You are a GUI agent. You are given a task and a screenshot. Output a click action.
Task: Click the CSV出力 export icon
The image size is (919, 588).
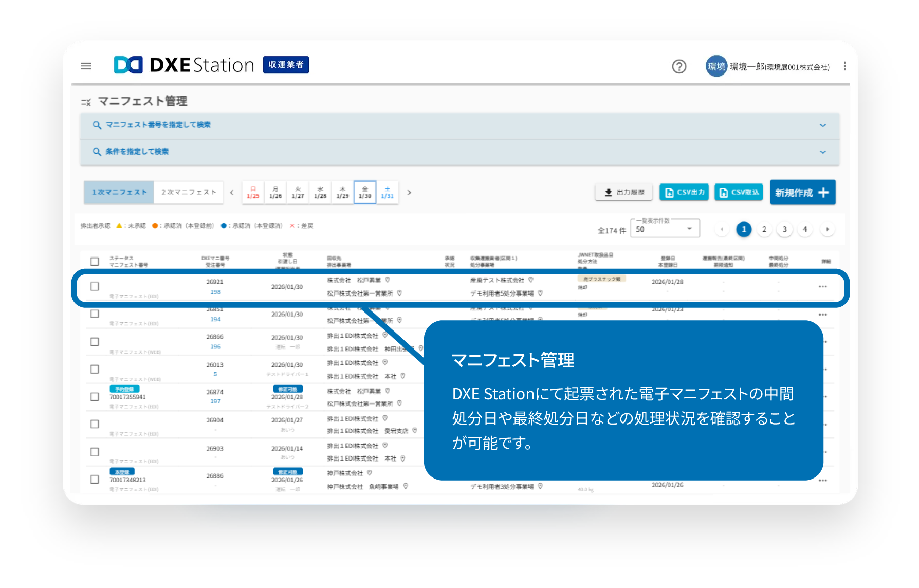669,192
